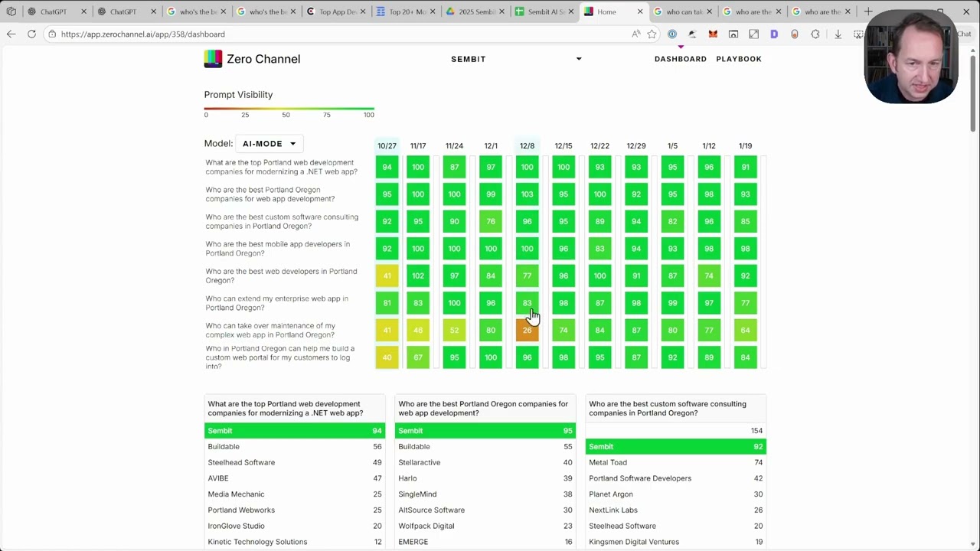Click 'best mobile app developers in Portland' prompt

coord(277,249)
